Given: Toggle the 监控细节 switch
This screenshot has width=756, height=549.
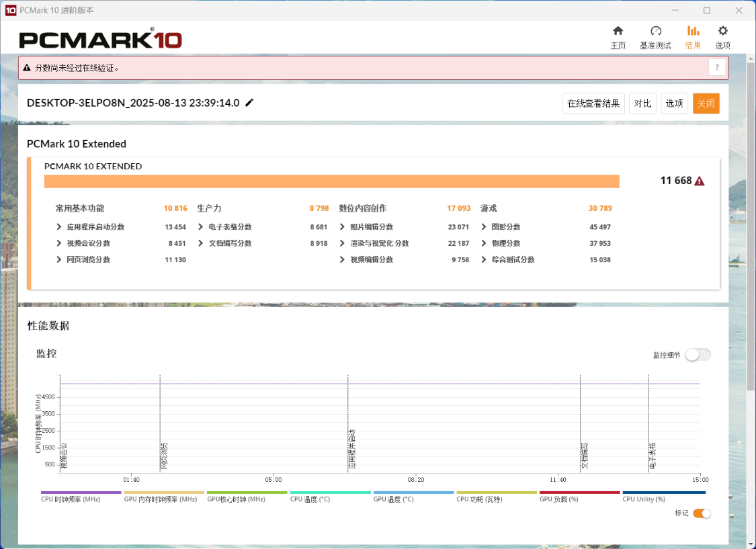Looking at the screenshot, I should point(698,355).
